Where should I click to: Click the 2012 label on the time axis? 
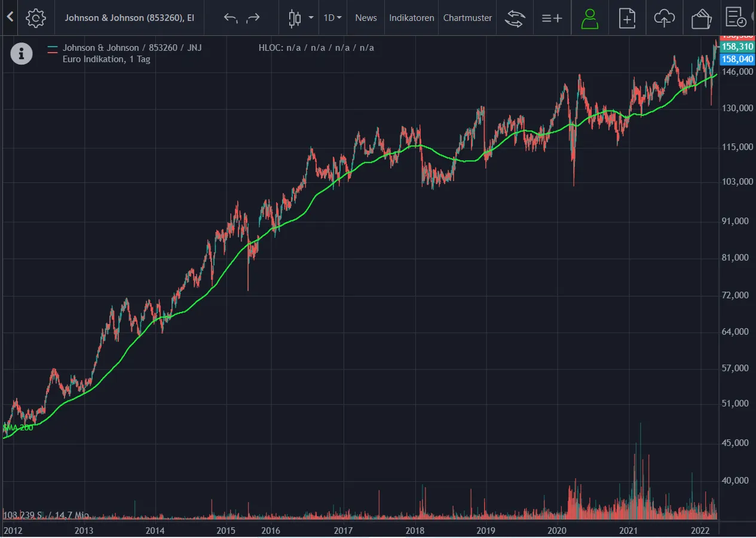click(13, 530)
